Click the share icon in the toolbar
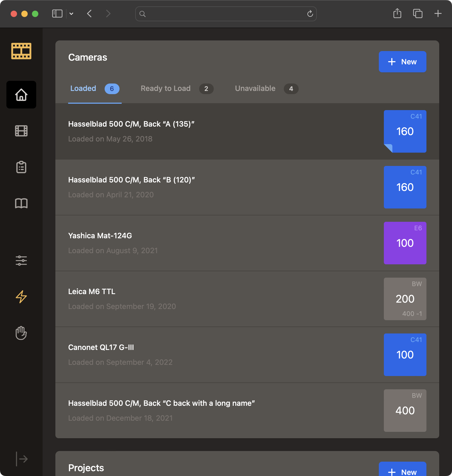The width and height of the screenshot is (452, 476). pyautogui.click(x=397, y=14)
